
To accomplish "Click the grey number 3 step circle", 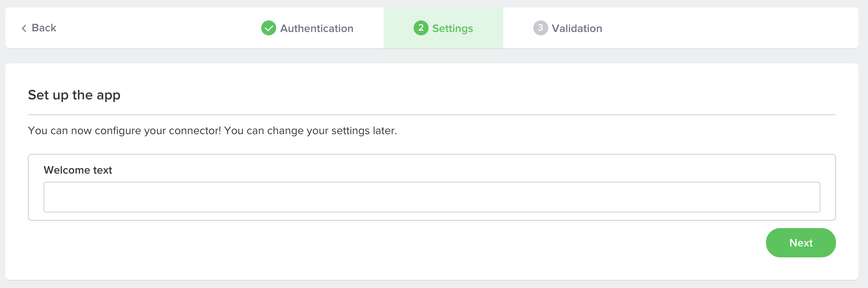I will click(541, 28).
